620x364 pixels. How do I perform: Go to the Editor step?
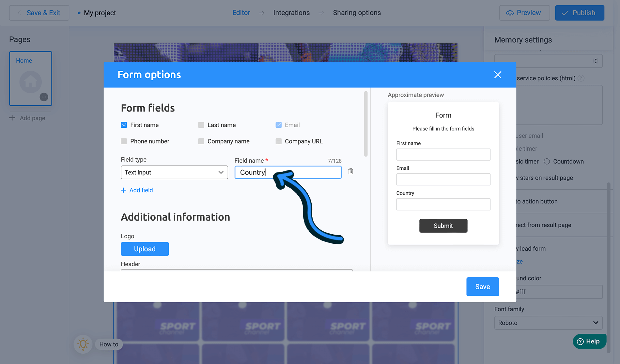click(241, 13)
